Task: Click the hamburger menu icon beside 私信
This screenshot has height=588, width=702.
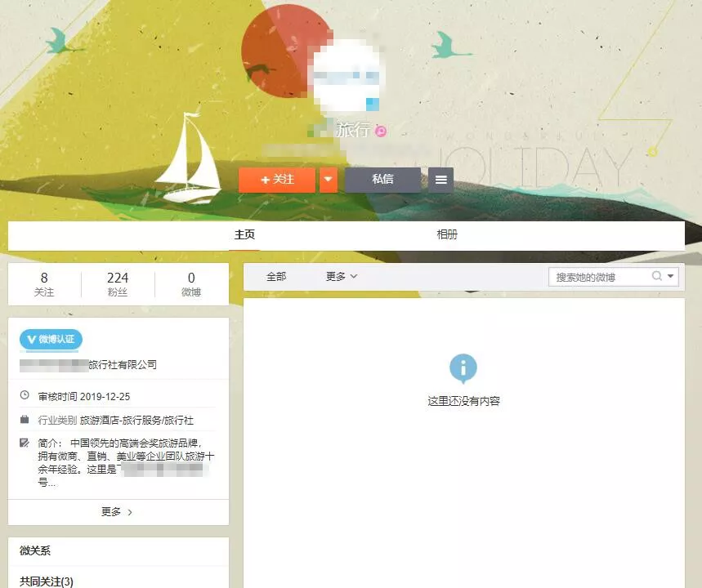Action: 440,180
